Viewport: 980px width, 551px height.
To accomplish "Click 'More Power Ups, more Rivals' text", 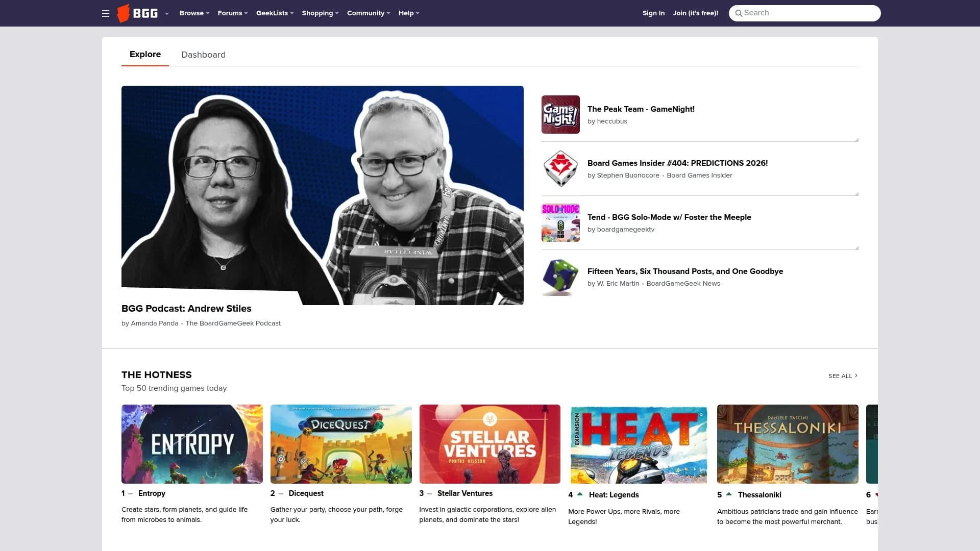I will [x=624, y=517].
